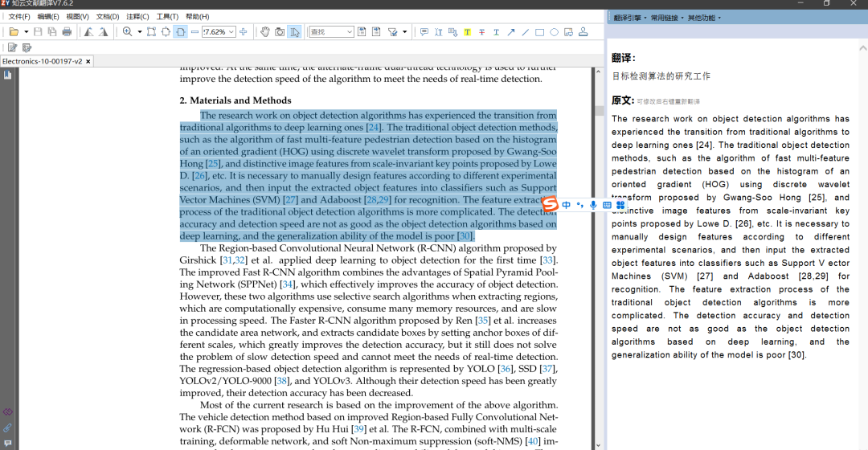Image resolution: width=868 pixels, height=450 pixels.
Task: Open the 文档(D) menu
Action: [x=108, y=17]
